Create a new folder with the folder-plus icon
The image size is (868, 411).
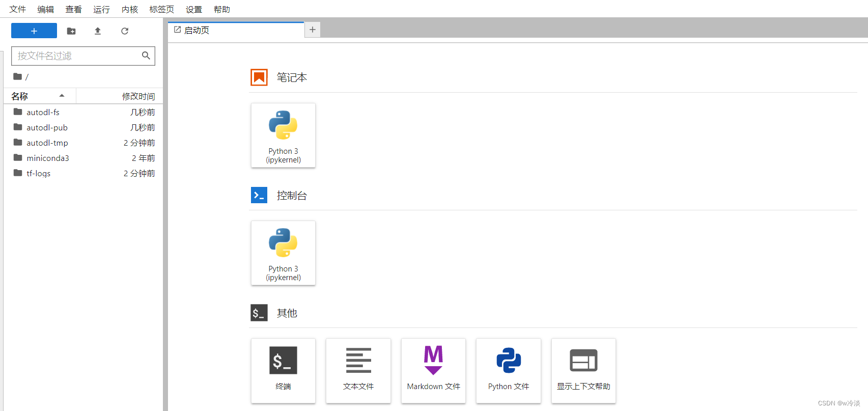pos(71,31)
